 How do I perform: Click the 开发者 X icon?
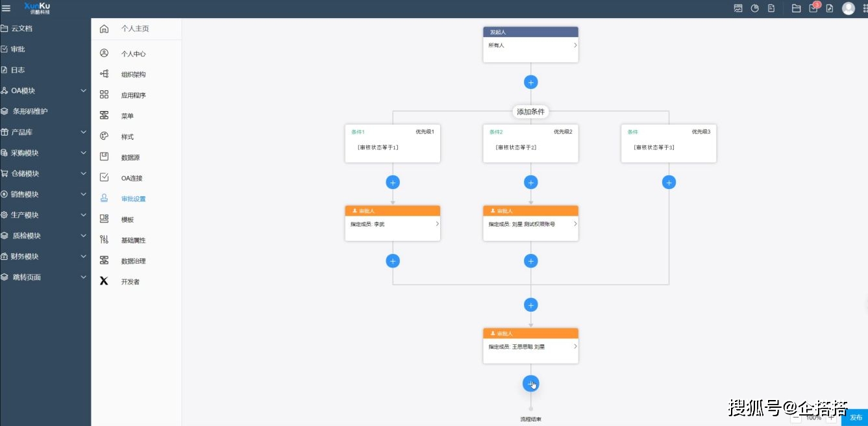click(104, 281)
